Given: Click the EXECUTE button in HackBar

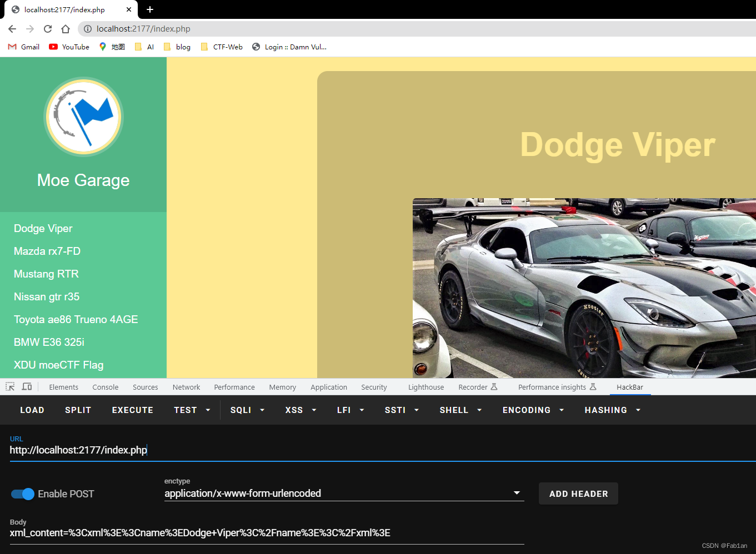Looking at the screenshot, I should (133, 410).
